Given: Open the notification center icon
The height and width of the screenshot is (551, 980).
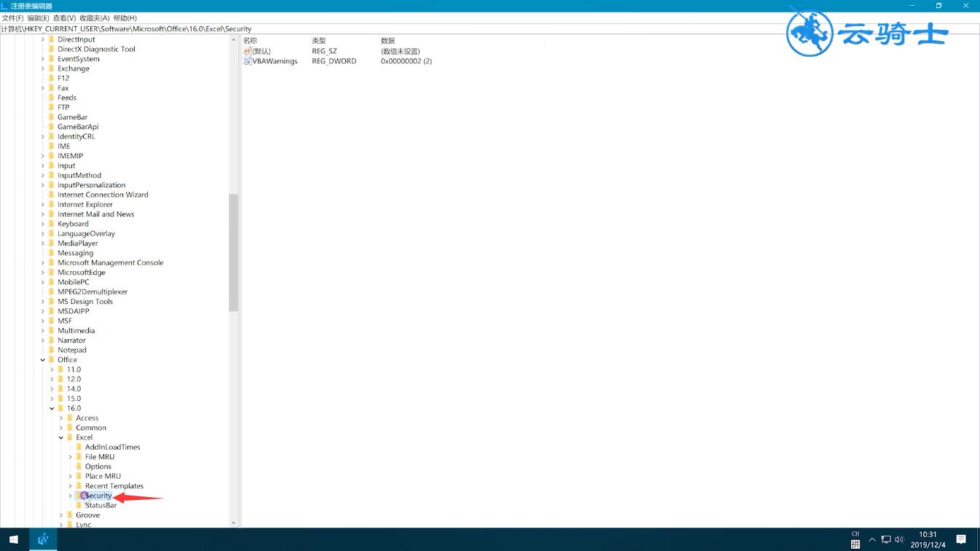Looking at the screenshot, I should point(961,540).
